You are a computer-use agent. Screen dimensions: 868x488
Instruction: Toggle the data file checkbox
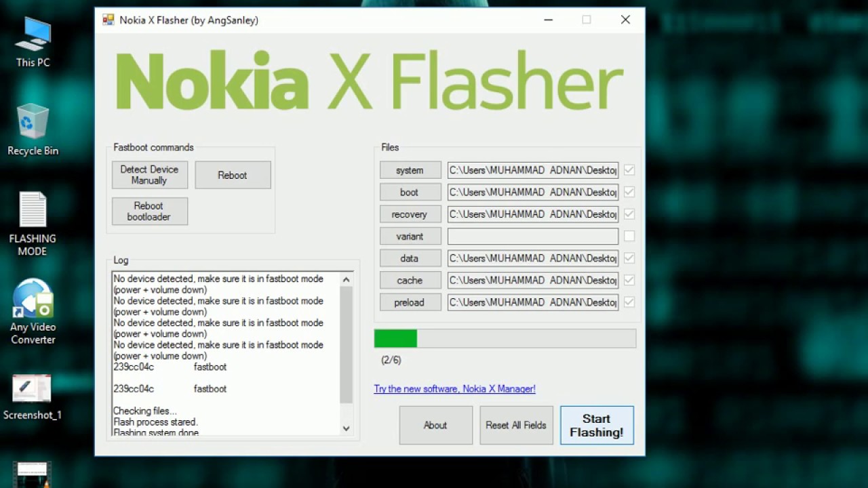pyautogui.click(x=629, y=258)
